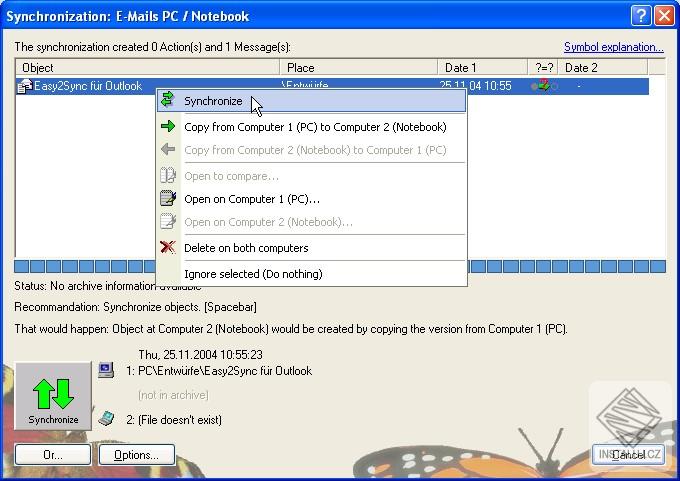Click the notepad icon for Open on Computer 1
The height and width of the screenshot is (481, 680).
click(x=168, y=198)
